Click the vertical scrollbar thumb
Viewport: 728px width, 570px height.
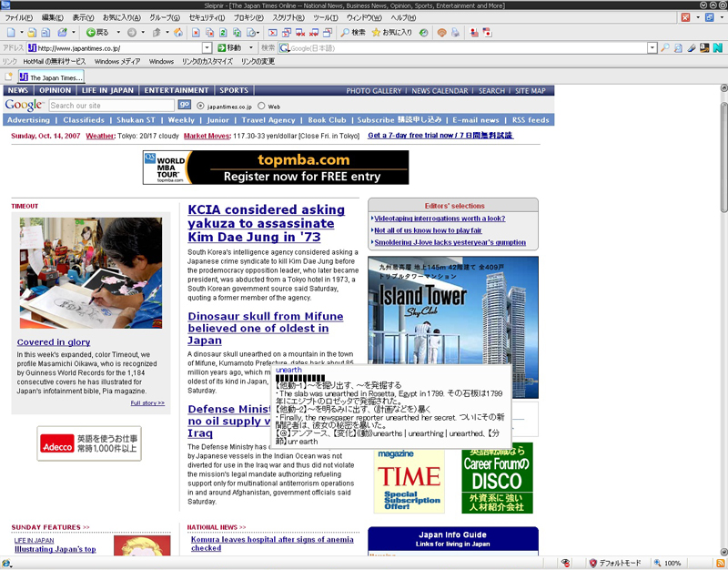[723, 158]
